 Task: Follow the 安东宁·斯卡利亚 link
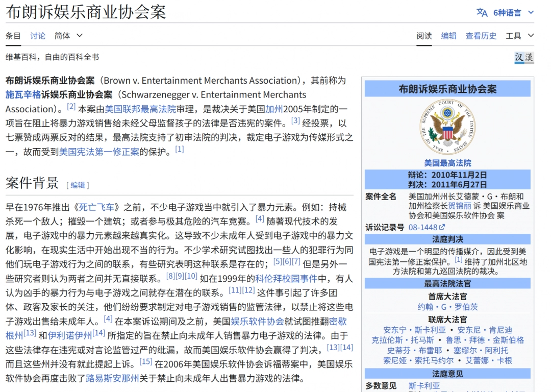(414, 330)
